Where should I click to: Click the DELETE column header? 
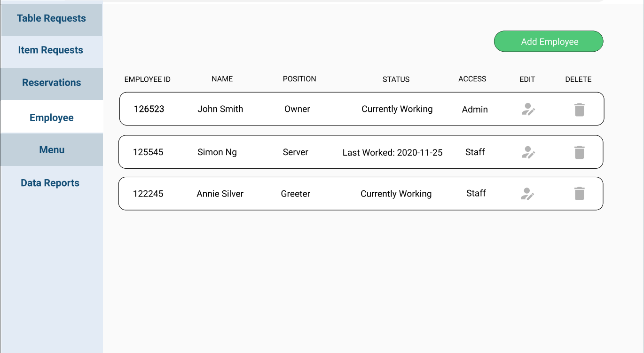coord(579,79)
